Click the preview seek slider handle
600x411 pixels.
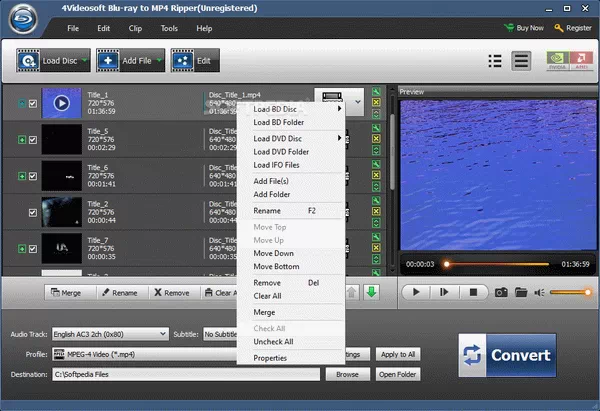pyautogui.click(x=446, y=264)
